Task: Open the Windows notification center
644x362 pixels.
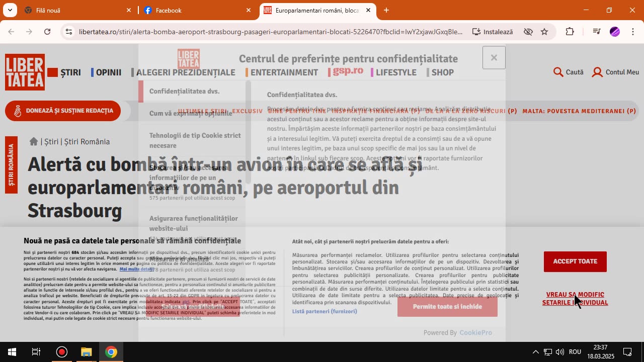Action: (x=627, y=352)
